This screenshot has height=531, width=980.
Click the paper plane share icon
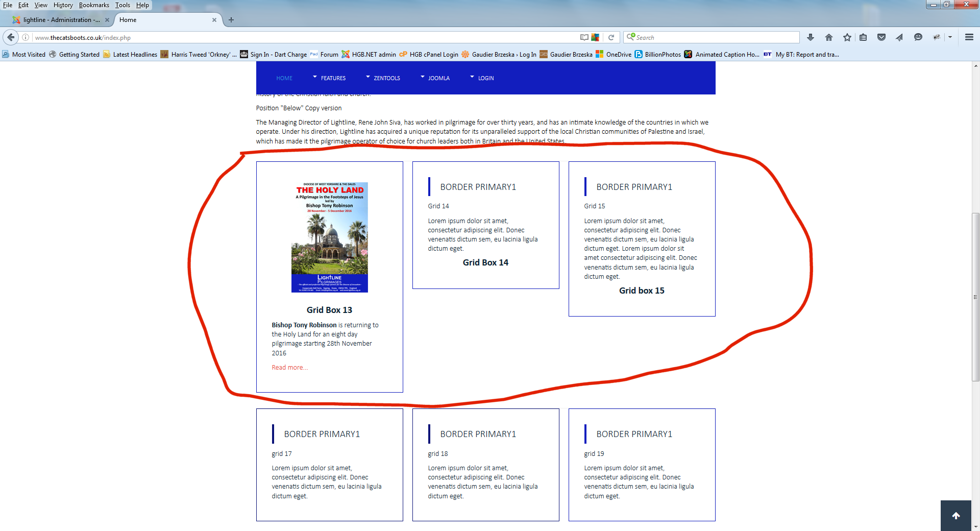[x=899, y=37]
